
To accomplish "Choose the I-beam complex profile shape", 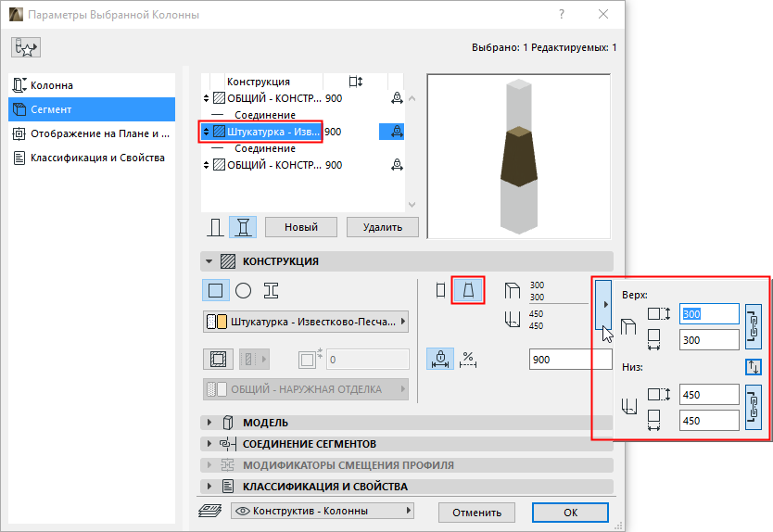I will click(272, 291).
